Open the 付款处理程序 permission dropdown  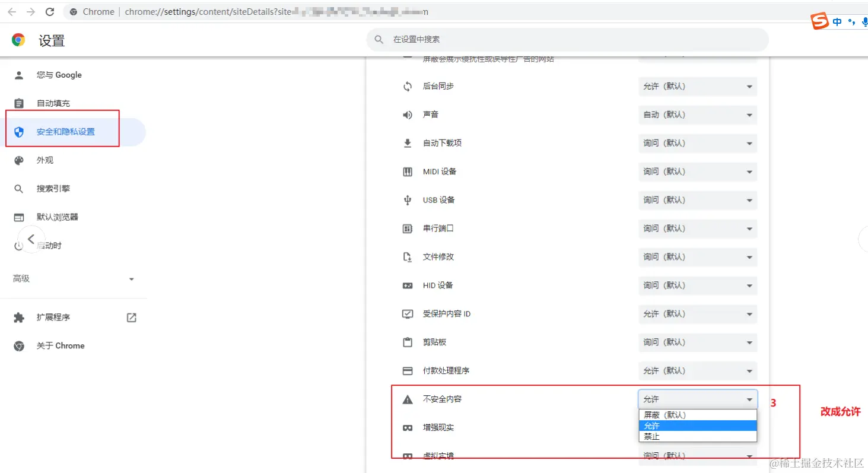tap(698, 371)
